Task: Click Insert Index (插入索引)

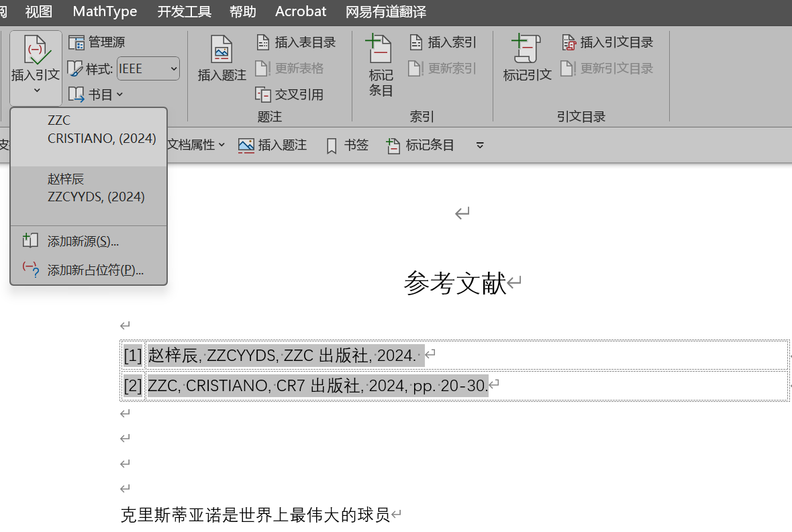Action: tap(442, 42)
